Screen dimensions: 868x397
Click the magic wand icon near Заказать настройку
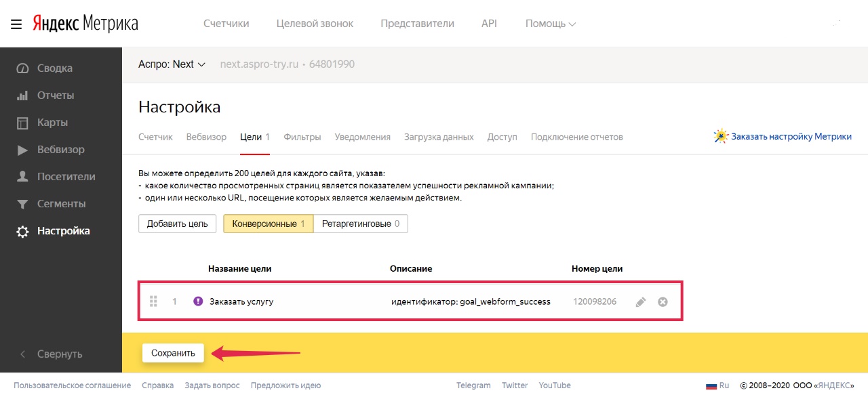coord(721,136)
